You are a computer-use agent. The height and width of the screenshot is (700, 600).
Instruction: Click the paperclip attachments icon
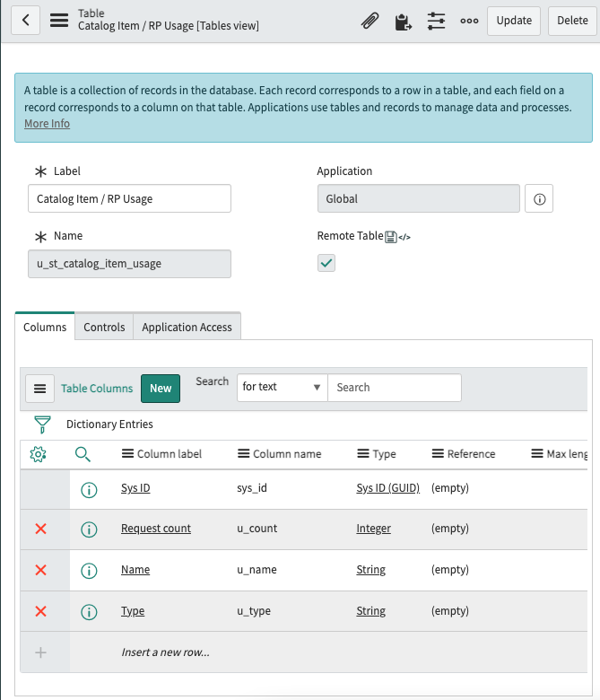370,21
